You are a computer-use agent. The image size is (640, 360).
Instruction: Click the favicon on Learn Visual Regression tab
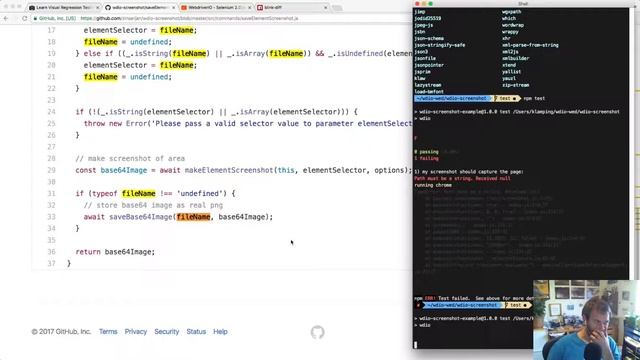pyautogui.click(x=32, y=8)
